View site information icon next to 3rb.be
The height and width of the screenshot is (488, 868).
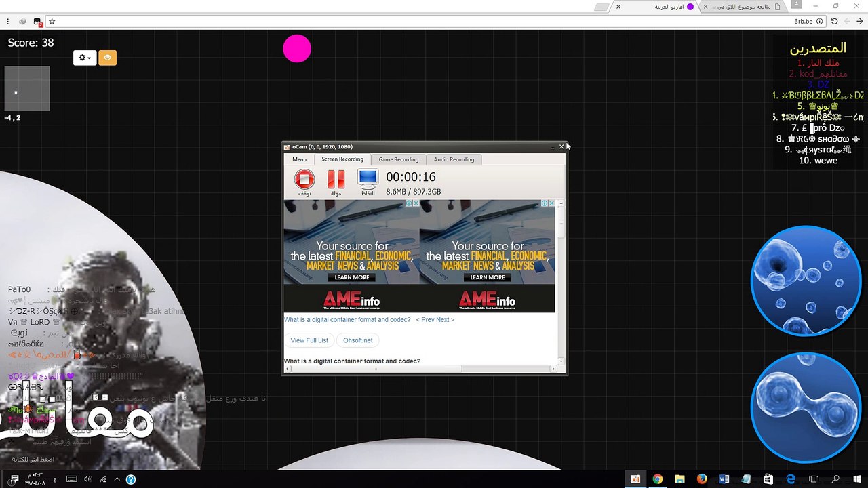(x=819, y=21)
